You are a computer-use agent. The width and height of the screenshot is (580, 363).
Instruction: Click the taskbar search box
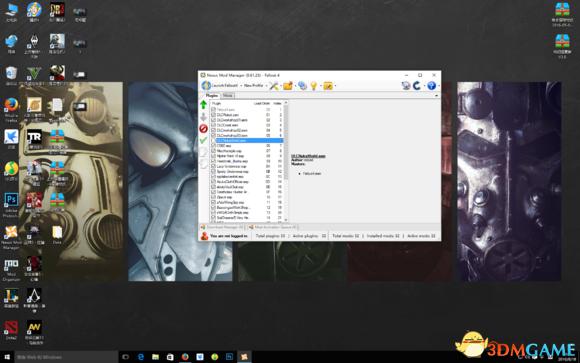(x=67, y=357)
